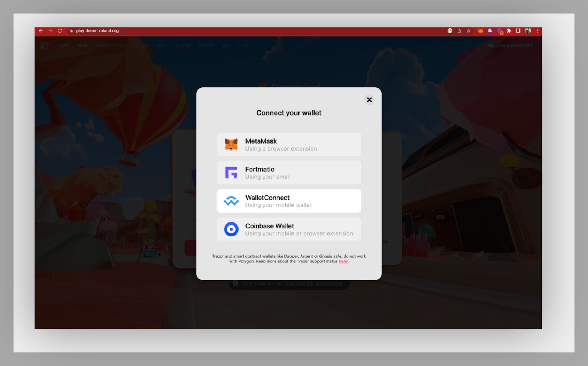The image size is (588, 366).
Task: Choose Fortmatic email sign-in option
Action: (289, 173)
